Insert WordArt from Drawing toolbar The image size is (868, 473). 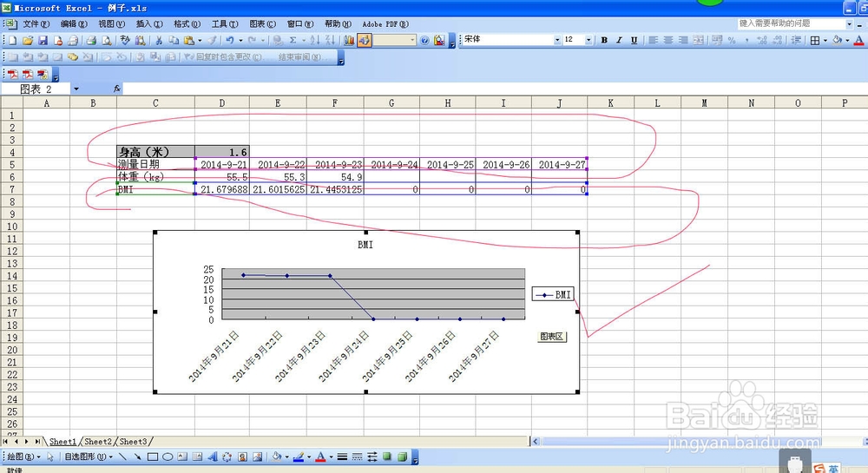click(213, 457)
